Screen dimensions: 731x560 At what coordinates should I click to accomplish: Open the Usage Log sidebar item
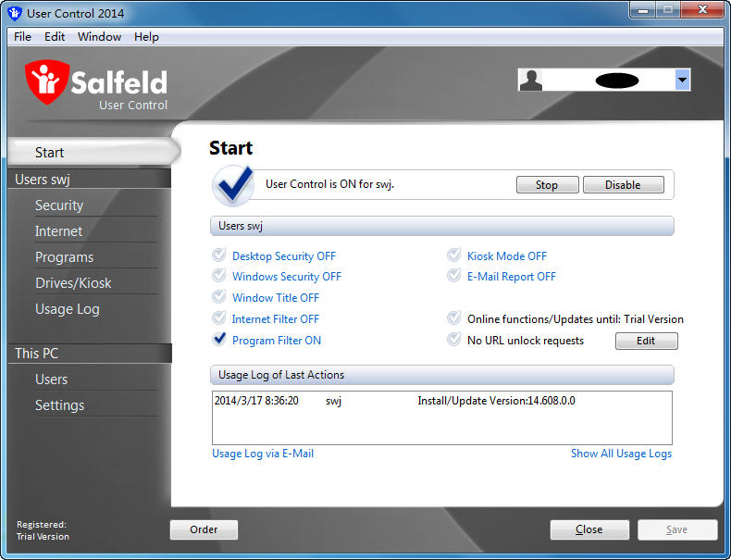click(68, 309)
